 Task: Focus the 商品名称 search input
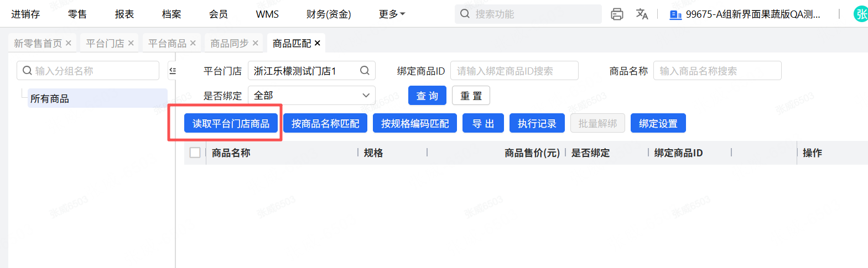[x=718, y=71]
